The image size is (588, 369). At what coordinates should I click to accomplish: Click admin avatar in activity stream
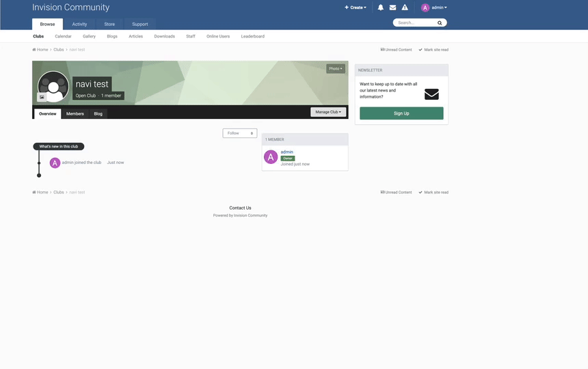point(55,163)
